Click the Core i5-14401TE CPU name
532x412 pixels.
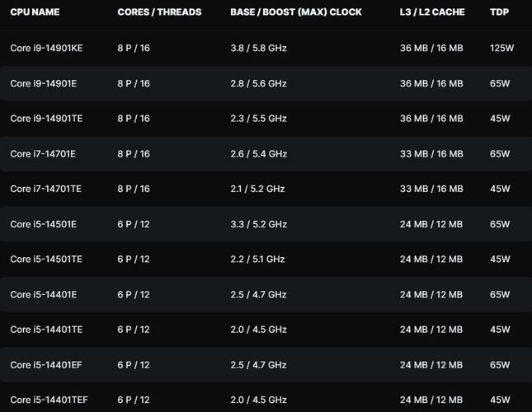pyautogui.click(x=46, y=330)
